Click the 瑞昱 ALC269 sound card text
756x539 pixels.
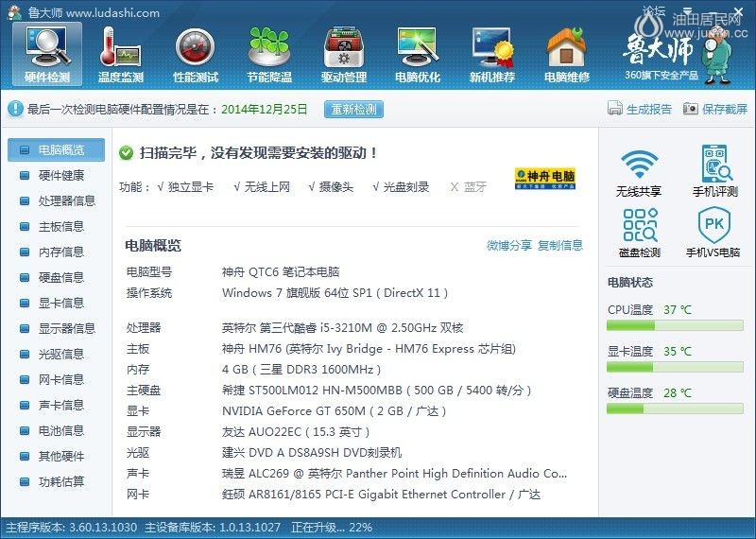click(x=394, y=474)
